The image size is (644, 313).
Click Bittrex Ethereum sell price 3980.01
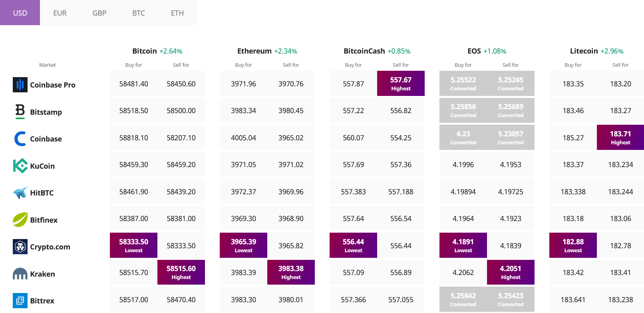coord(291,299)
